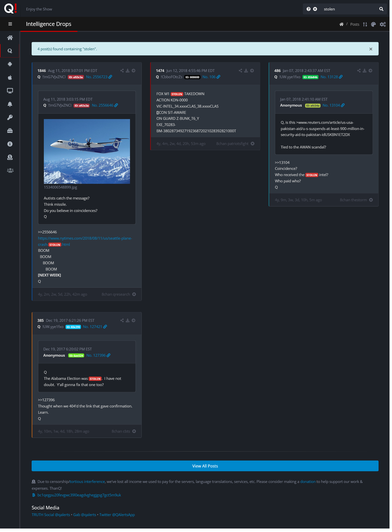392x532 pixels.
Task: Open post 486 arrow icon
Action: pos(371,71)
